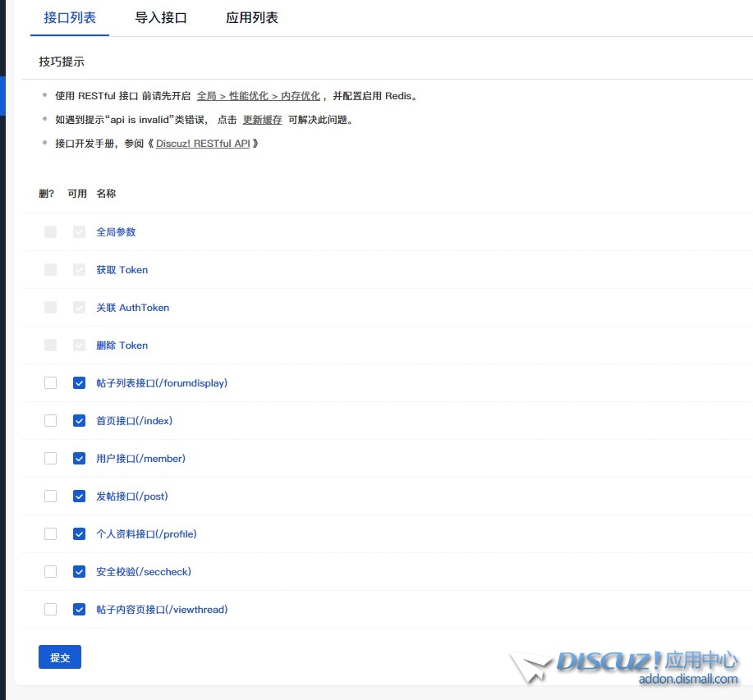Click the 更新缓存 link
The width and height of the screenshot is (753, 700).
click(x=262, y=120)
